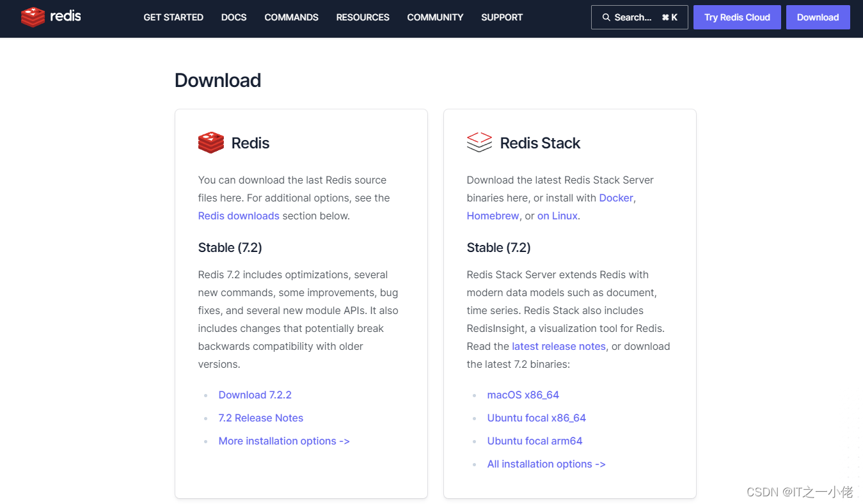863x504 pixels.
Task: Click All installation options link
Action: tap(546, 464)
